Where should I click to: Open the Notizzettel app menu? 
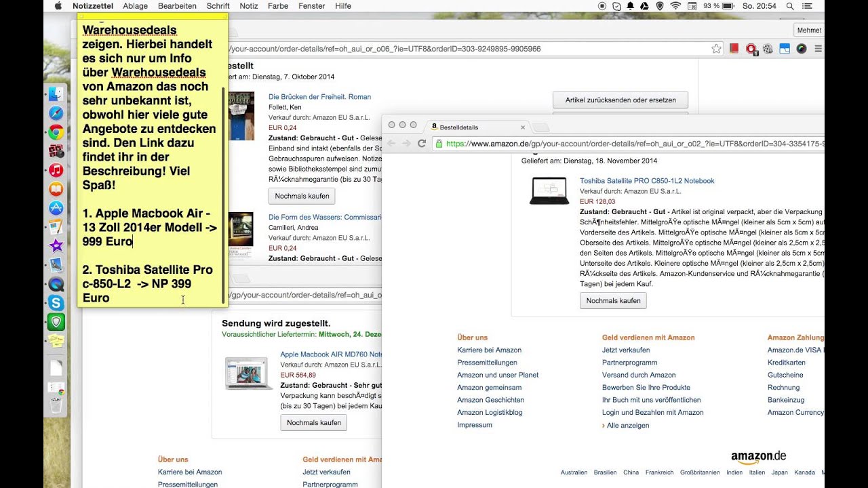[94, 6]
